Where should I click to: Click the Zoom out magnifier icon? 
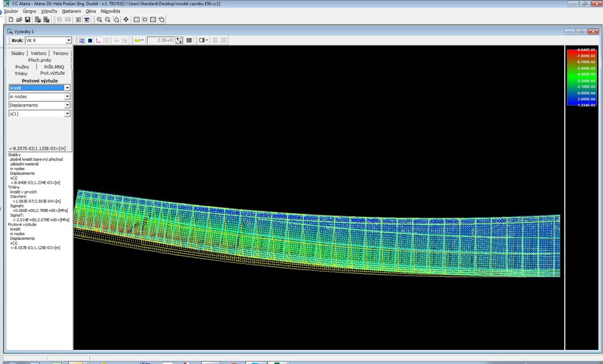click(108, 19)
